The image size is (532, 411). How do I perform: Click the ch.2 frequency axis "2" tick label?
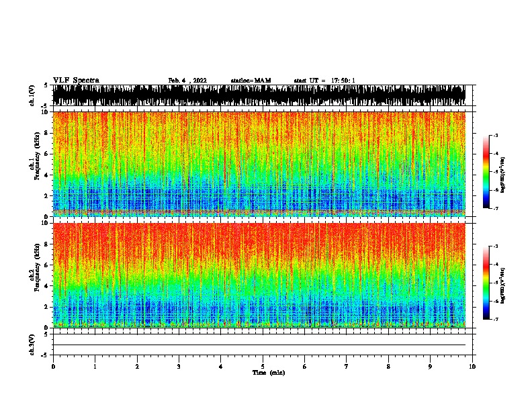(x=46, y=307)
